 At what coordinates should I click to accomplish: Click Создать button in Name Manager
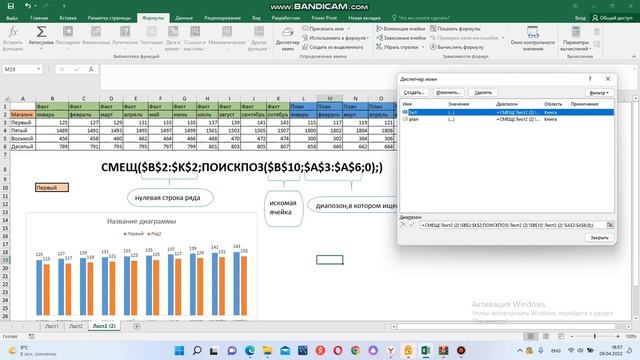coord(414,93)
